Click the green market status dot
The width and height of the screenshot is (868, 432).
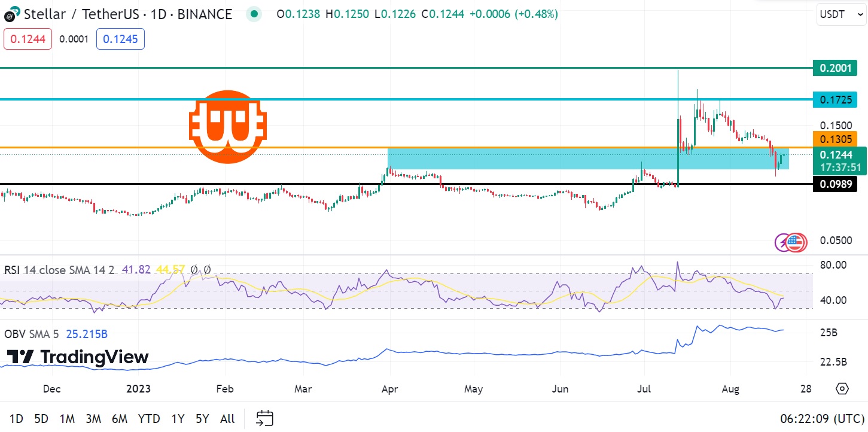[255, 14]
